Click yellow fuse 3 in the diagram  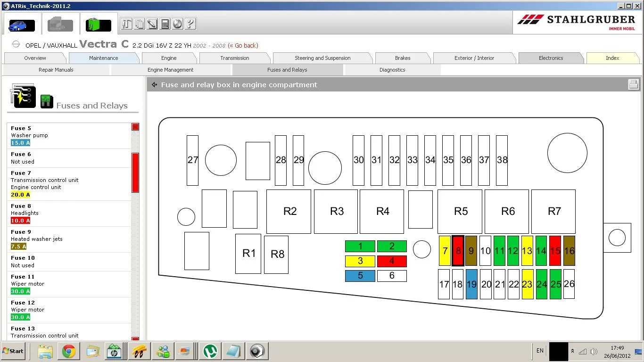point(360,261)
